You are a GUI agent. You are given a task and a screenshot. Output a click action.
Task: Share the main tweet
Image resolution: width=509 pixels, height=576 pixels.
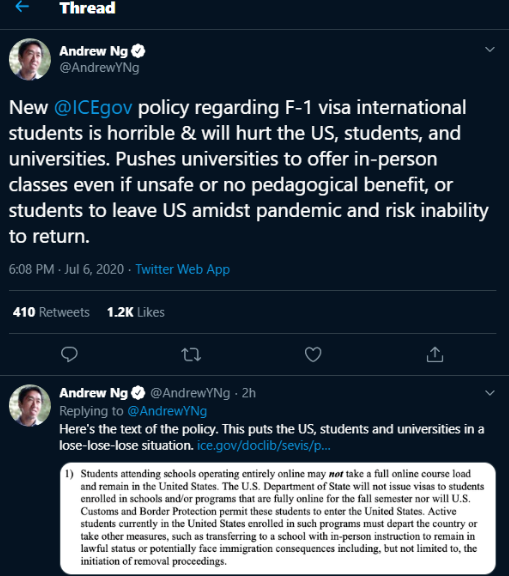tap(435, 354)
